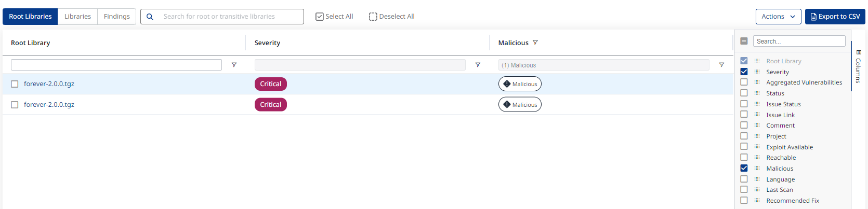Open the Actions dropdown
Viewport: 868px width, 209px height.
(778, 17)
